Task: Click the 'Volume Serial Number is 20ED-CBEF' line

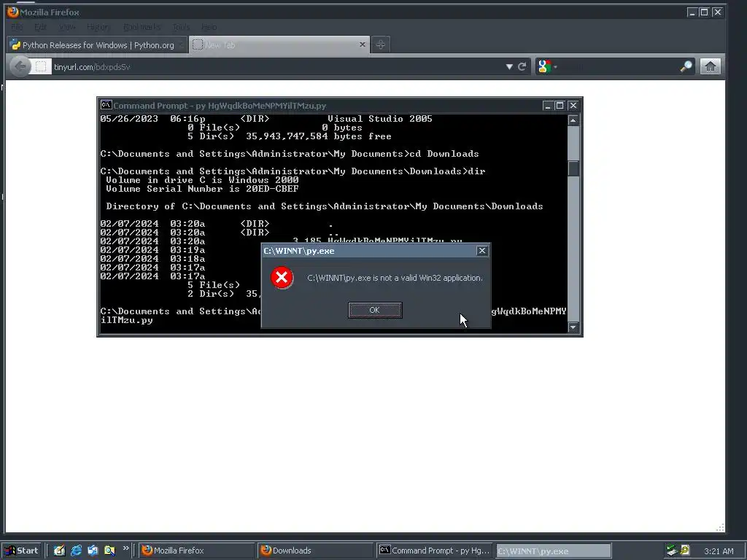Action: click(x=203, y=189)
